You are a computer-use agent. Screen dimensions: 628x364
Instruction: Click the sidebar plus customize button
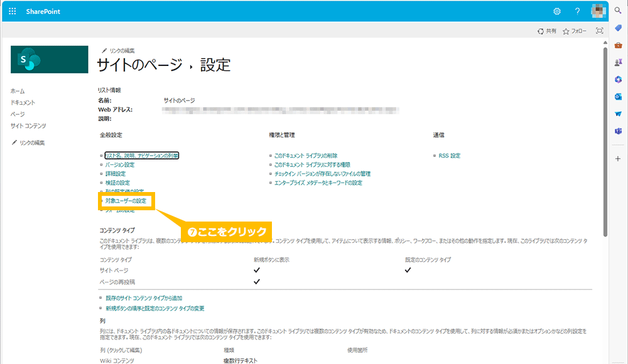point(618,159)
